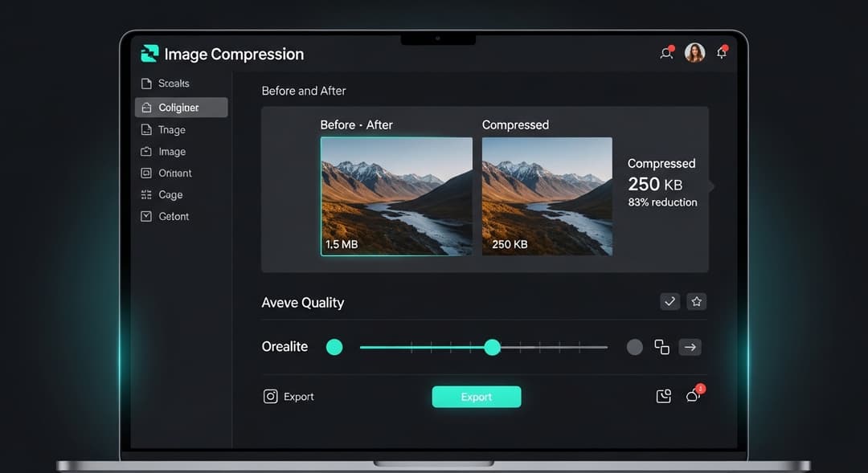Open the Image sidebar section
This screenshot has height=473, width=868.
point(181,152)
